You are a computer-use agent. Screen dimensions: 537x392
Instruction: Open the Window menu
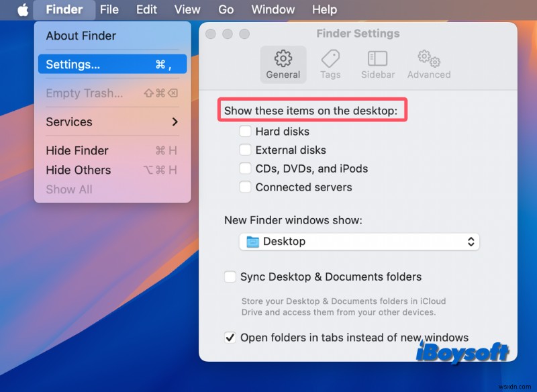point(273,9)
